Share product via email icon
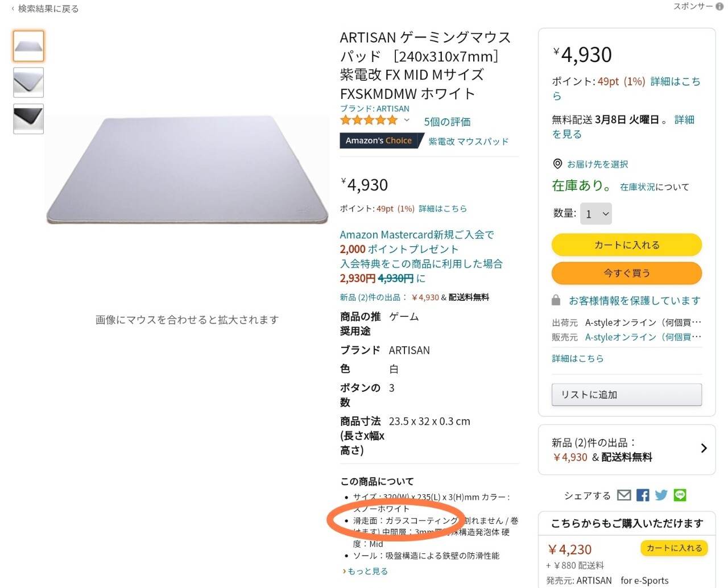The image size is (728, 588). [624, 495]
